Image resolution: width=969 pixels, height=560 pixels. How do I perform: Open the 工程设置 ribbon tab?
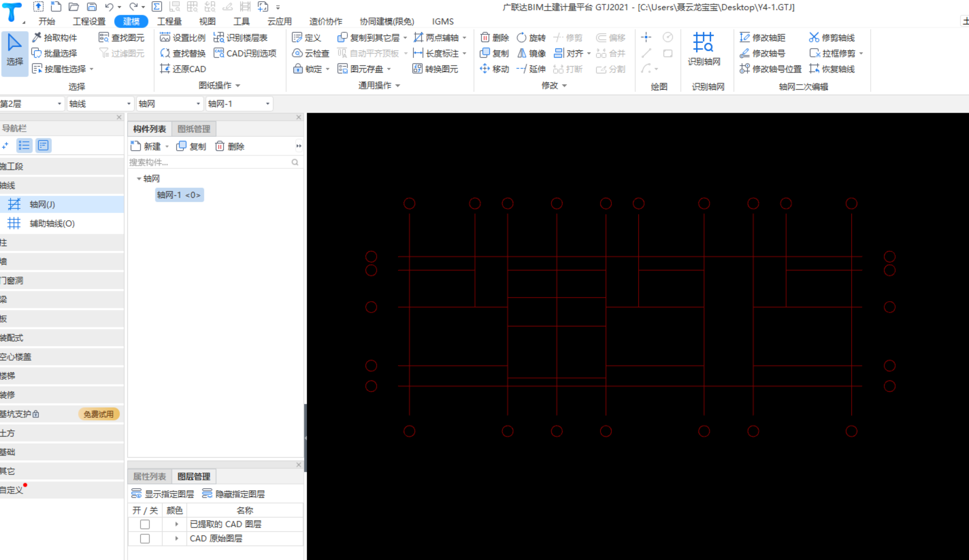coord(89,21)
